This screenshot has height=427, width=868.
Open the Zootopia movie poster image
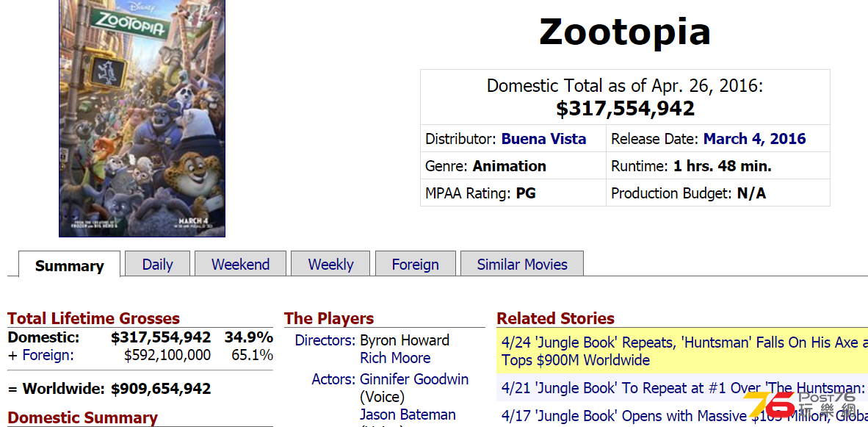[142, 118]
